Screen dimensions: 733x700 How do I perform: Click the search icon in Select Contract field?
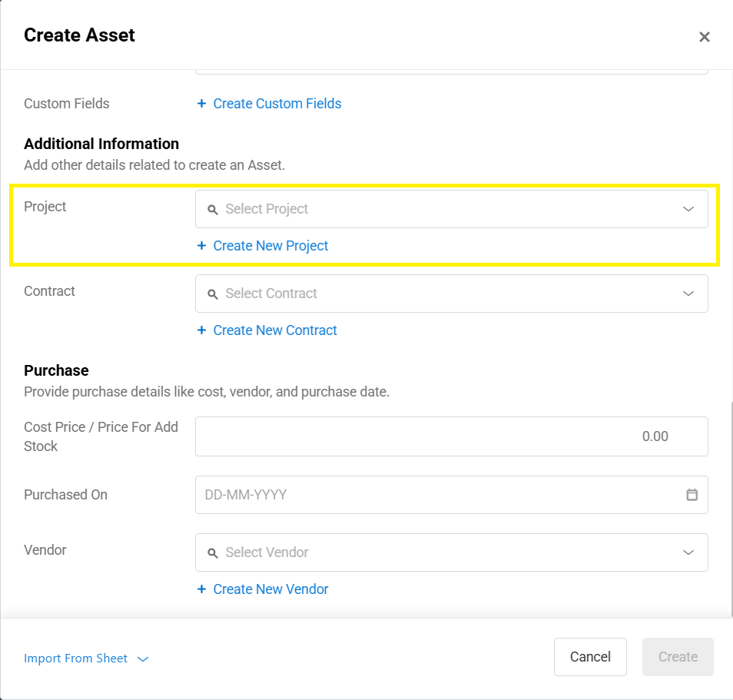pyautogui.click(x=213, y=294)
